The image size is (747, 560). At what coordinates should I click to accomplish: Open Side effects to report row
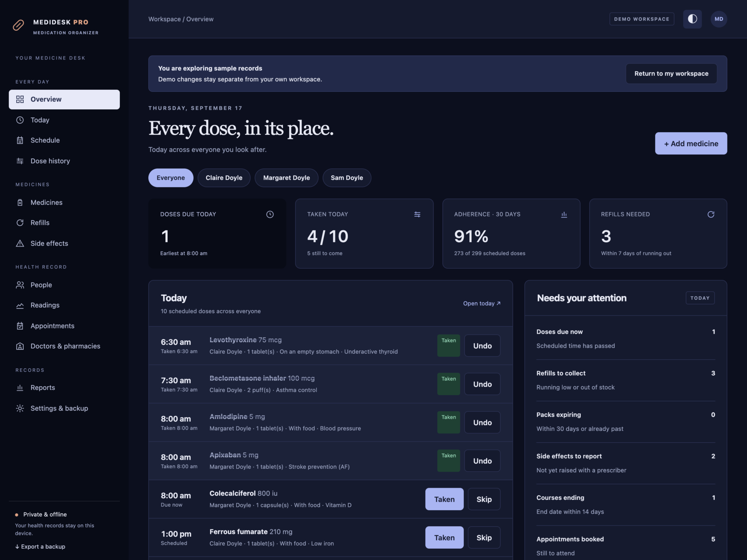626,463
